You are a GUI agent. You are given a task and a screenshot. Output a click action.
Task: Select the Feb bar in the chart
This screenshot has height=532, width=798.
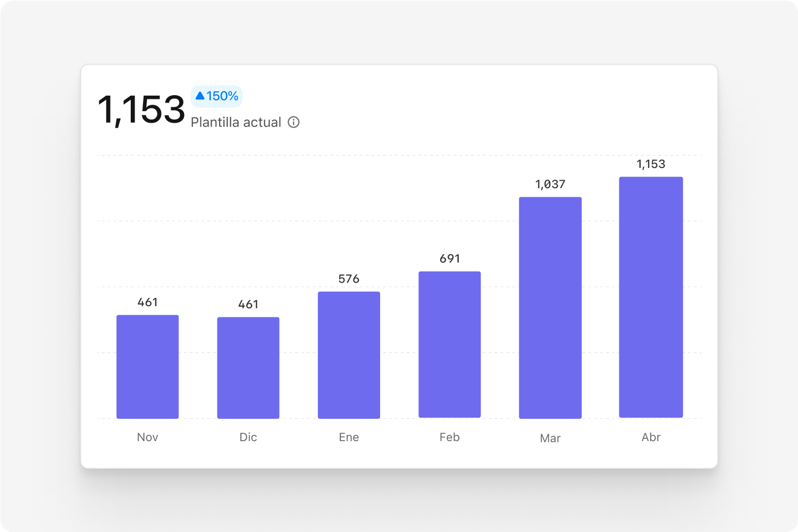pyautogui.click(x=450, y=344)
